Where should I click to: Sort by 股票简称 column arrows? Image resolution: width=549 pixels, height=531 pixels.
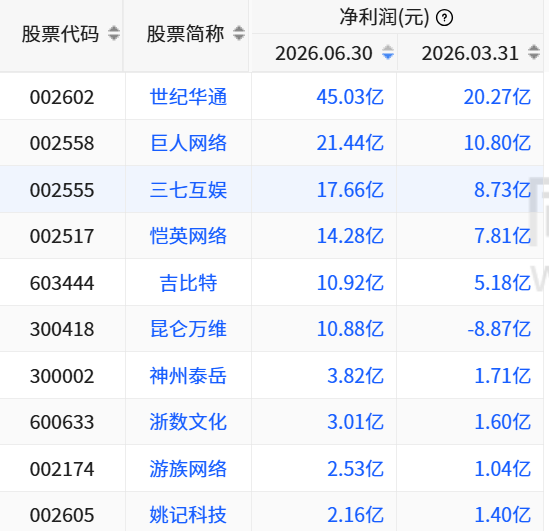(x=239, y=34)
